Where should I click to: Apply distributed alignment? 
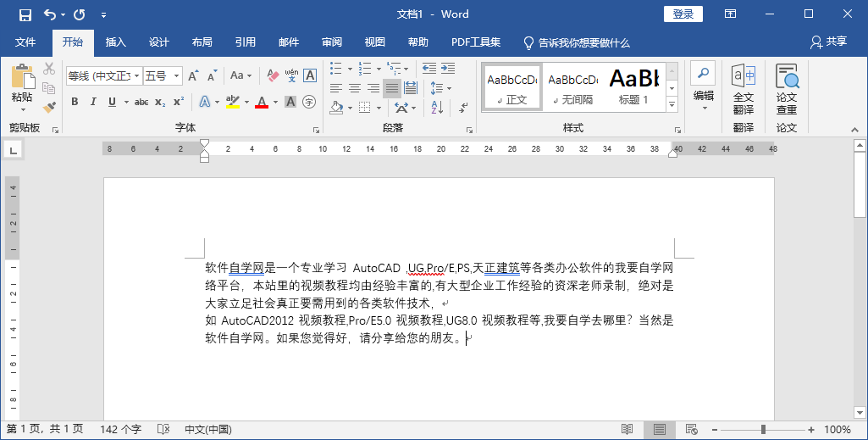tap(411, 88)
